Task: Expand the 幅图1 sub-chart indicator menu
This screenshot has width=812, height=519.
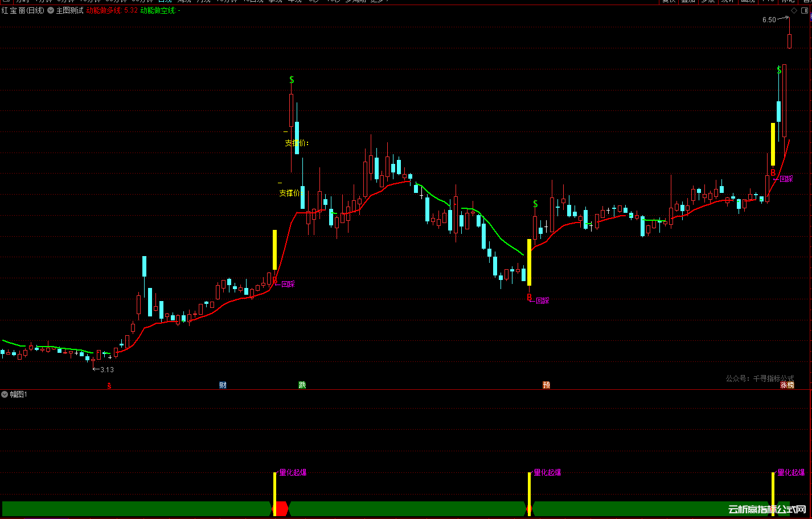Action: (5, 394)
